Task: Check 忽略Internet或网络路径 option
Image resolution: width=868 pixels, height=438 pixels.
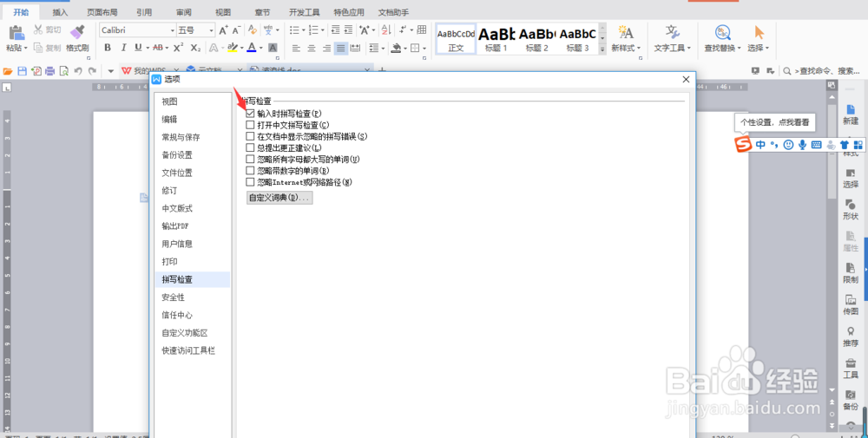Action: point(250,182)
